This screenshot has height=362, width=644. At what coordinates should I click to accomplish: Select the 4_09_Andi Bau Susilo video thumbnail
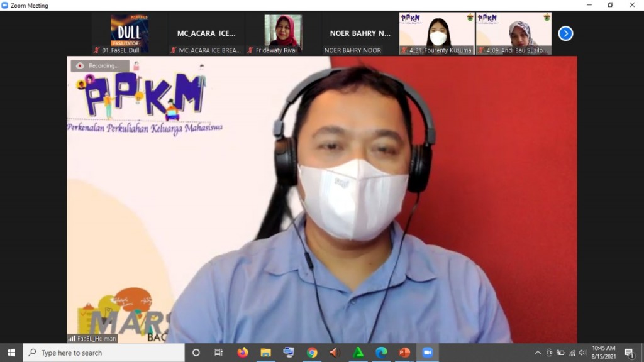click(x=514, y=34)
